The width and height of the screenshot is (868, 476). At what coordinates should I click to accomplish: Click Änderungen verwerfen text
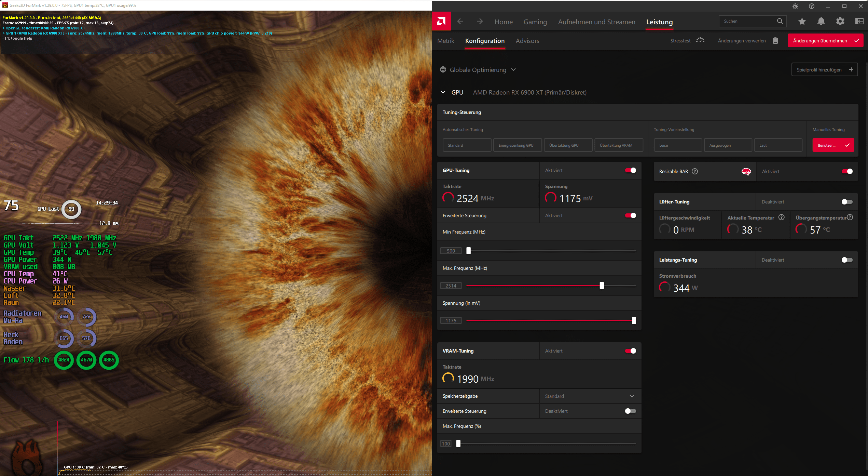coord(742,41)
